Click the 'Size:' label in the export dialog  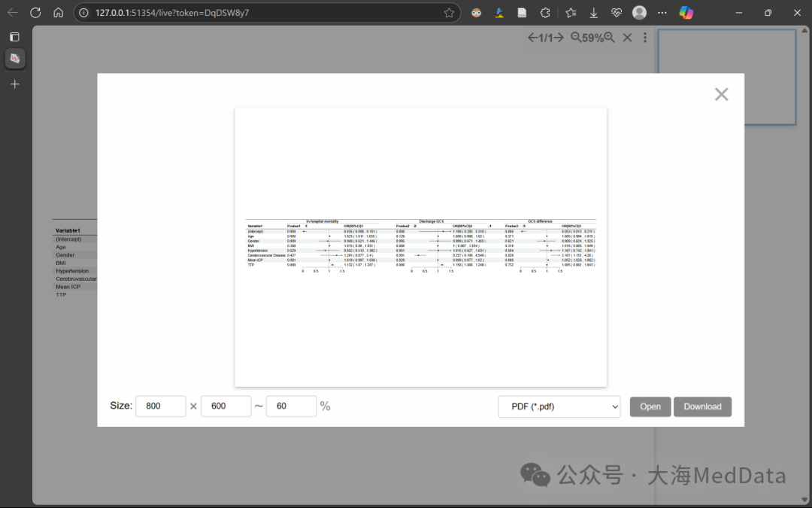(x=121, y=406)
